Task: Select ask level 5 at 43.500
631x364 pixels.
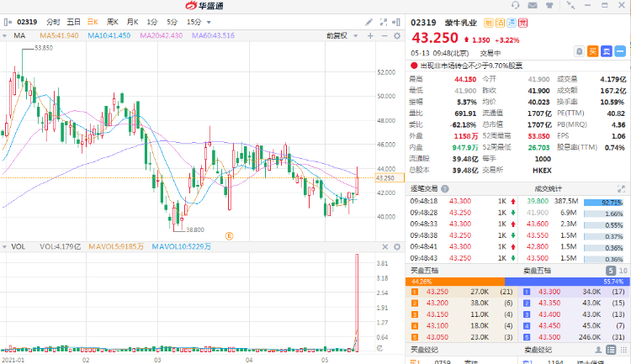Action: point(574,337)
